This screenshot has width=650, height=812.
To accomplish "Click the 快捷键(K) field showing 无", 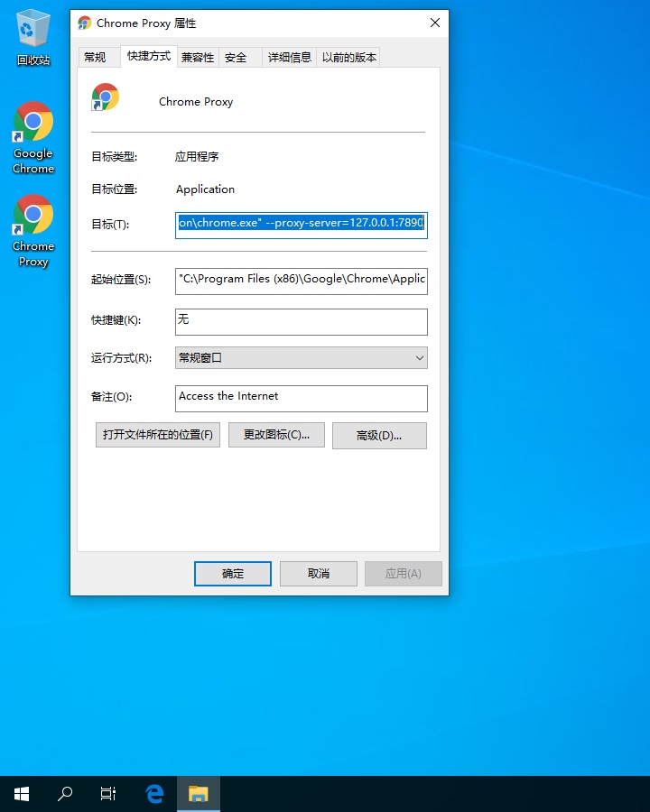I will point(302,321).
